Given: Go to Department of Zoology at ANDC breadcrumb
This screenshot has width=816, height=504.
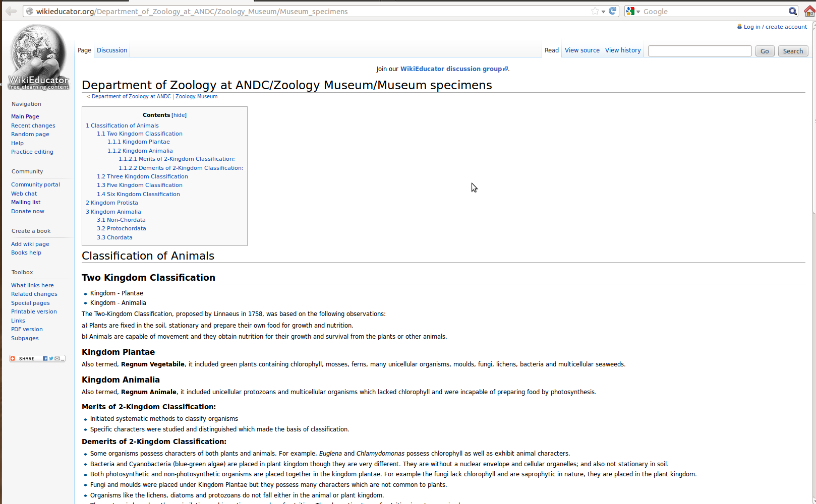Looking at the screenshot, I should point(131,96).
